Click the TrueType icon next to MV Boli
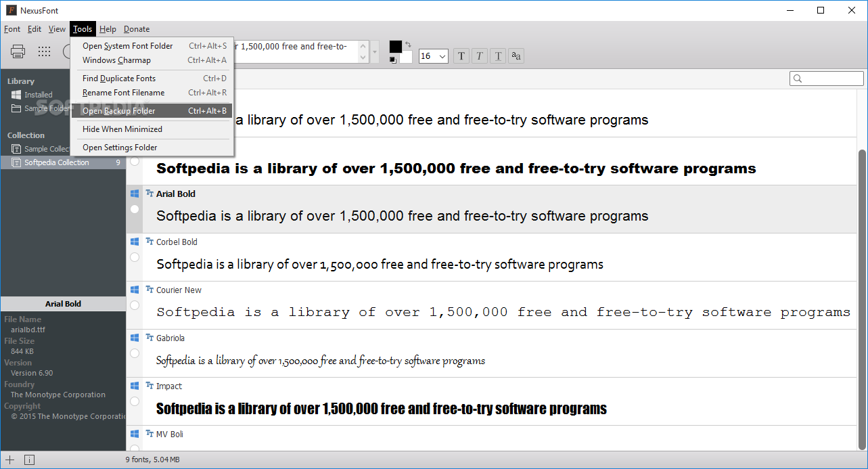The height and width of the screenshot is (469, 868). [x=150, y=434]
